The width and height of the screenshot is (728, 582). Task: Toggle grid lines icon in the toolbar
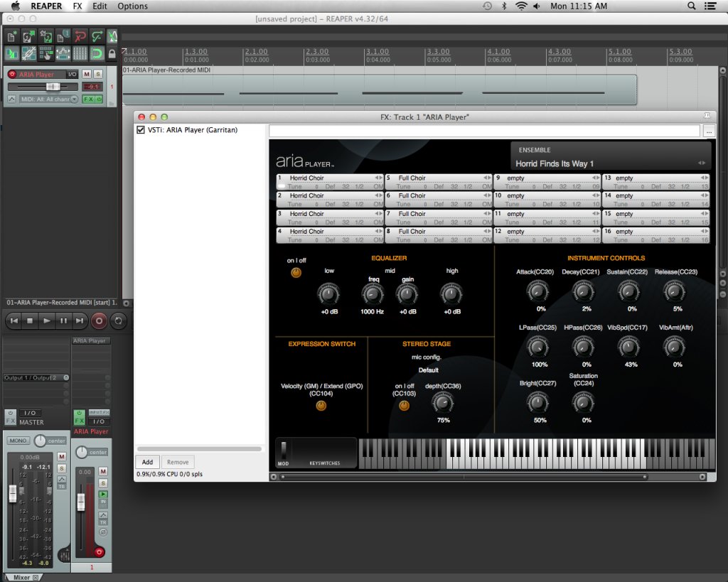click(x=80, y=53)
